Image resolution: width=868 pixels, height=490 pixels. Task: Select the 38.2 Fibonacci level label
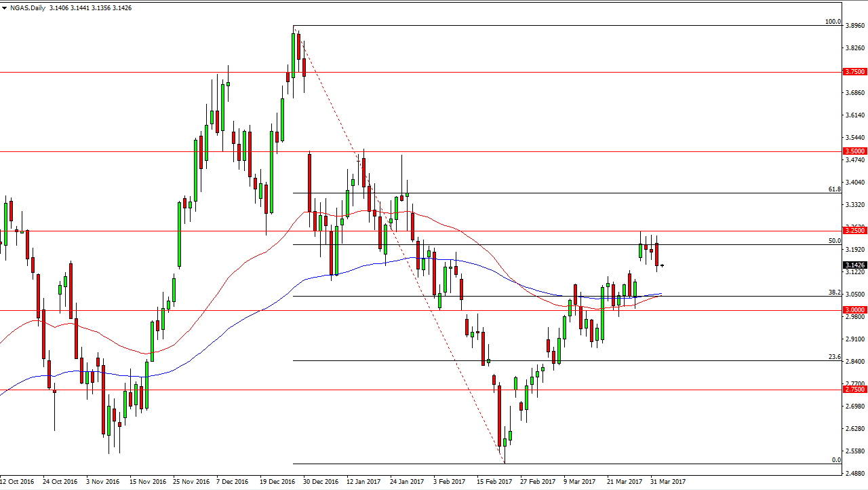tap(835, 292)
